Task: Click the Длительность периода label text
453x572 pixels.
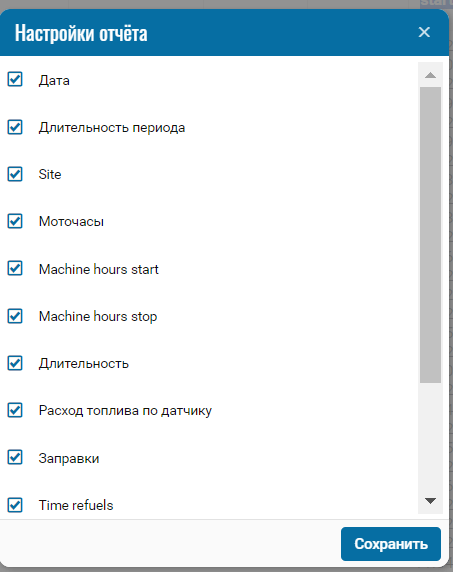Action: pos(112,128)
